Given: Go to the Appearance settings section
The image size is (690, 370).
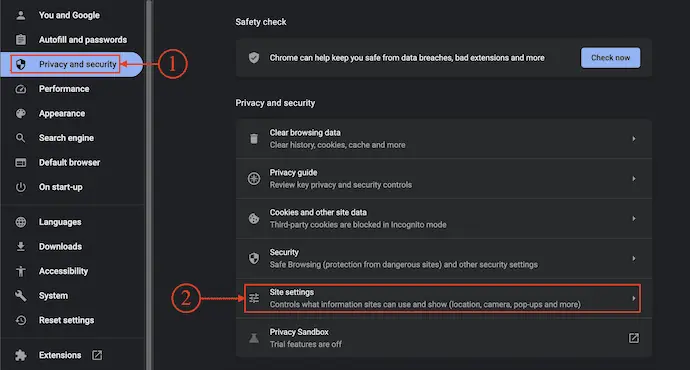Looking at the screenshot, I should point(62,114).
